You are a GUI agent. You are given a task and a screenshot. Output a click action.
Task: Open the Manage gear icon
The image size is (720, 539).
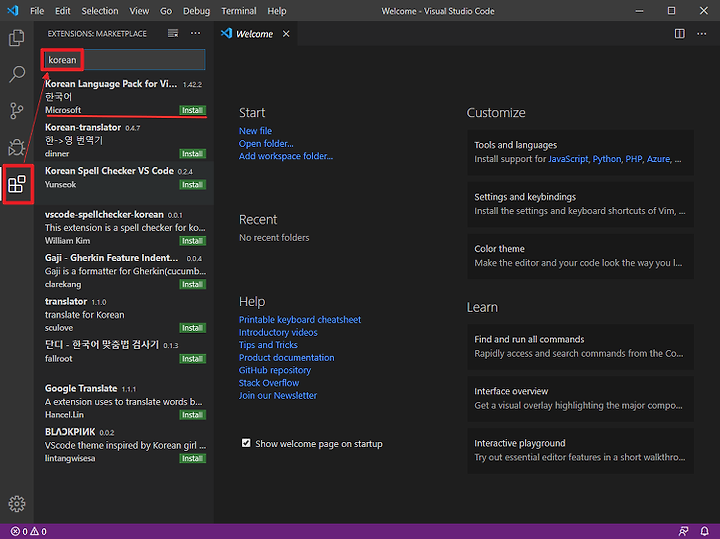(x=17, y=504)
